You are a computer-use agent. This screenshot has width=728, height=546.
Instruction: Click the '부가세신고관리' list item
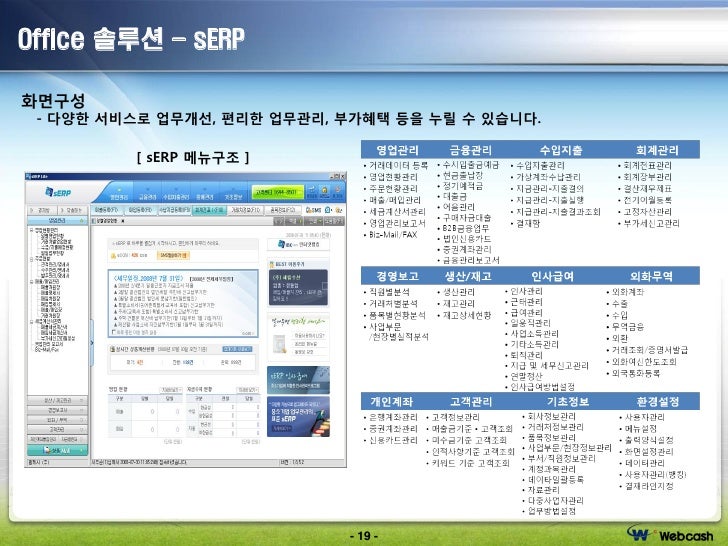click(x=651, y=223)
